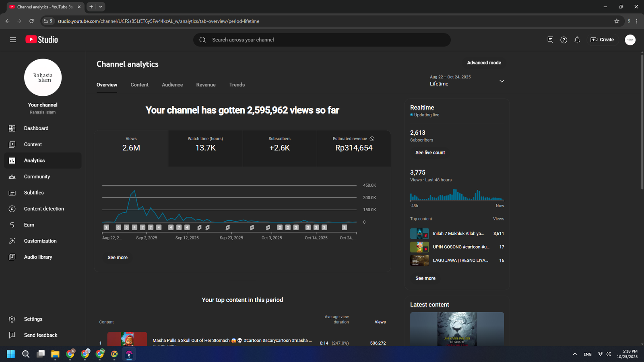Open Content in the left sidebar
Screen dimensions: 644x362
click(43, 144)
